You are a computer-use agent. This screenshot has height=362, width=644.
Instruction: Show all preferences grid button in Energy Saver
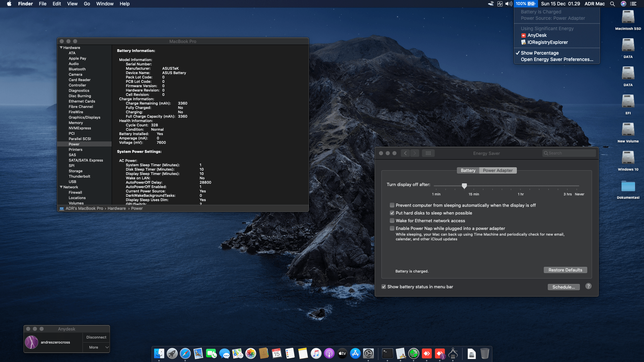(x=428, y=153)
